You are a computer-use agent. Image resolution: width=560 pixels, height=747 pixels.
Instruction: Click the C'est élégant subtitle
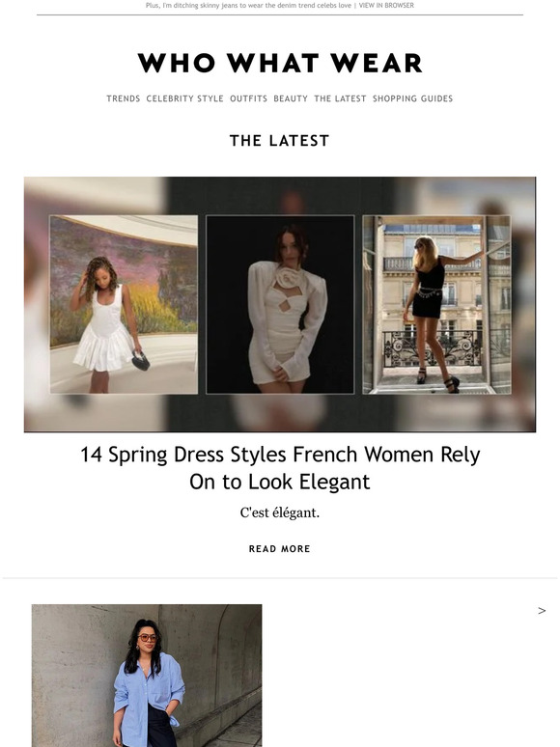pos(280,513)
